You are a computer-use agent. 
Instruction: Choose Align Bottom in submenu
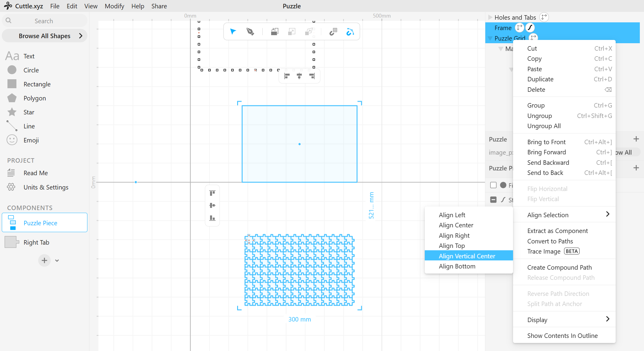469,266
